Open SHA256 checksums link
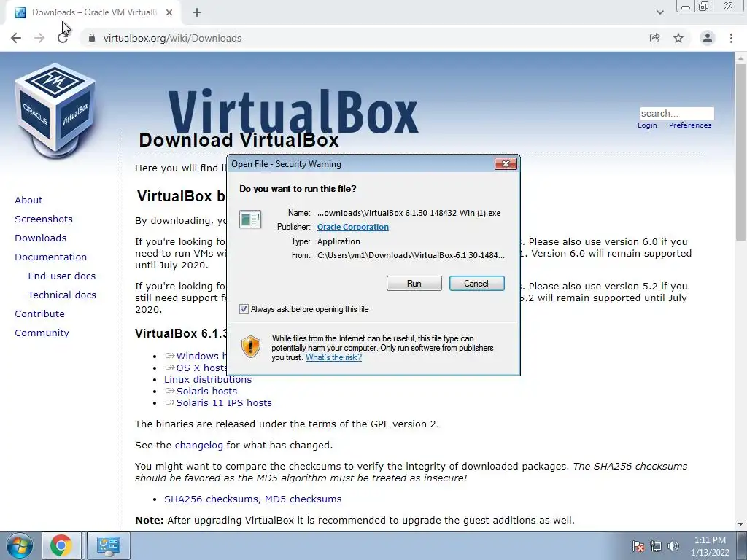 tap(212, 499)
